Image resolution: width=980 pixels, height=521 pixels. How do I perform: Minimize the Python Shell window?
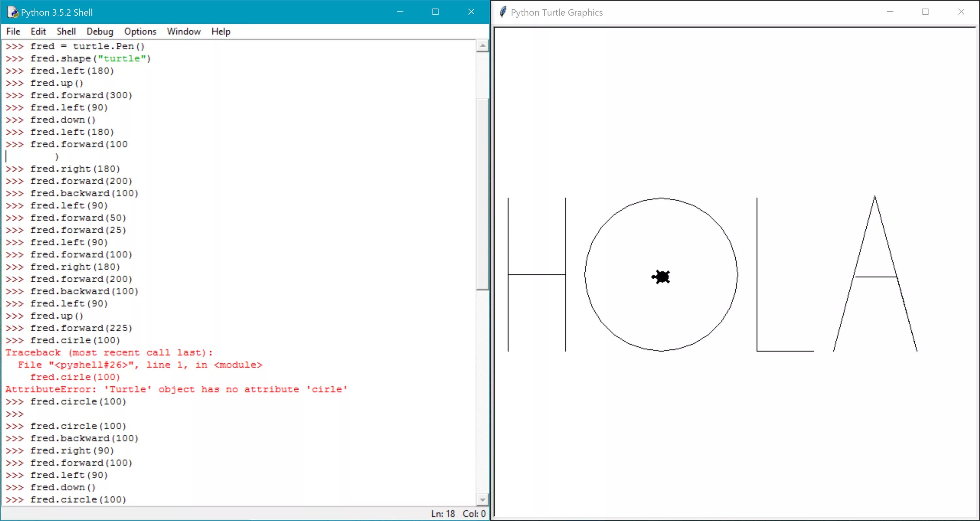pos(400,12)
